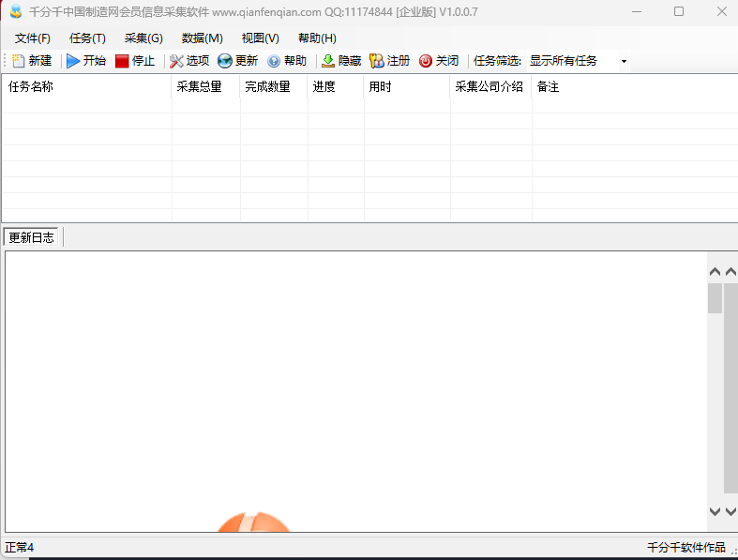Viewport: 738px width, 560px height.
Task: Hide the window using 隐藏 icon
Action: 328,61
